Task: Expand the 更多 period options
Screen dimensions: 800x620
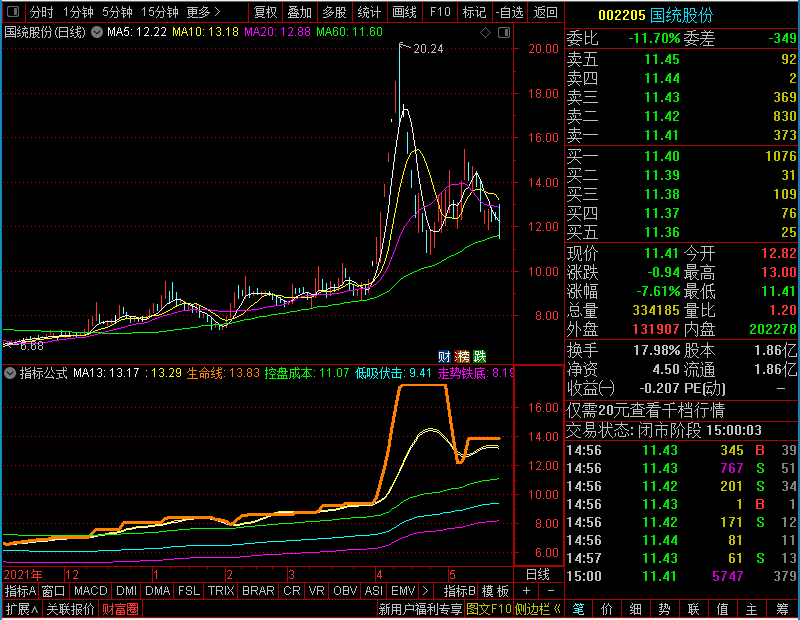Action: coord(204,12)
